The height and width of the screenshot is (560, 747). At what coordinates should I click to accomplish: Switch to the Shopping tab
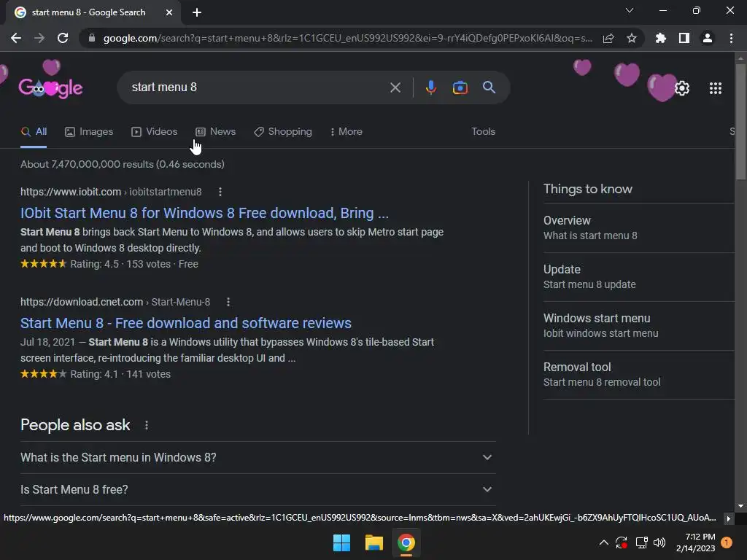point(283,132)
